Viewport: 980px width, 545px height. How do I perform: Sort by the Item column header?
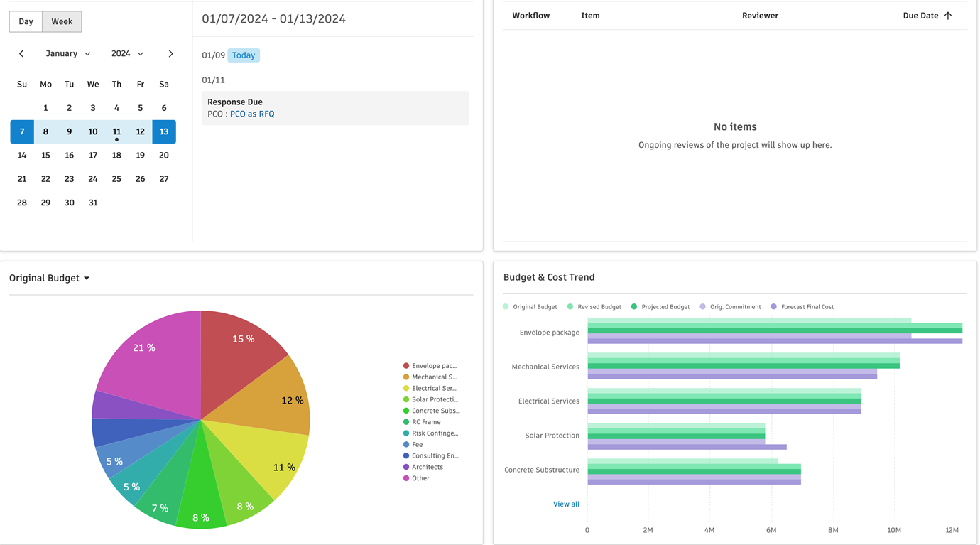point(590,16)
